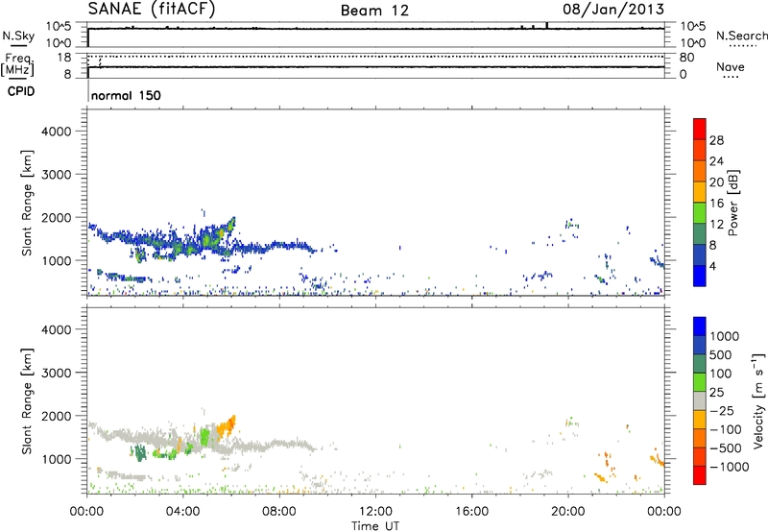
Task: Click the 04:00 time axis tick label
Action: [182, 512]
